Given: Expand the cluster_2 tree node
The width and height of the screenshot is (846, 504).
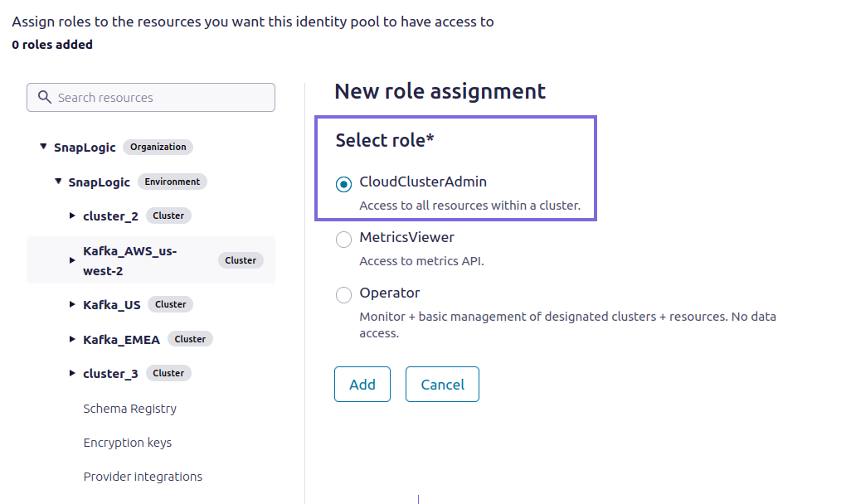Looking at the screenshot, I should point(72,216).
